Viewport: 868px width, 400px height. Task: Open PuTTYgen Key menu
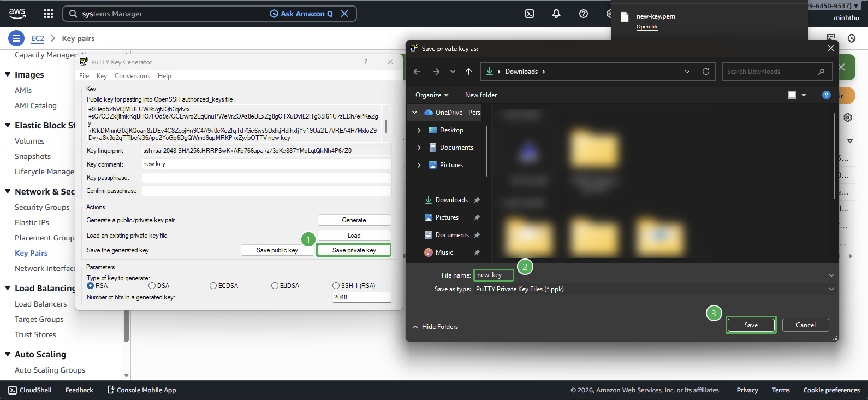[102, 76]
